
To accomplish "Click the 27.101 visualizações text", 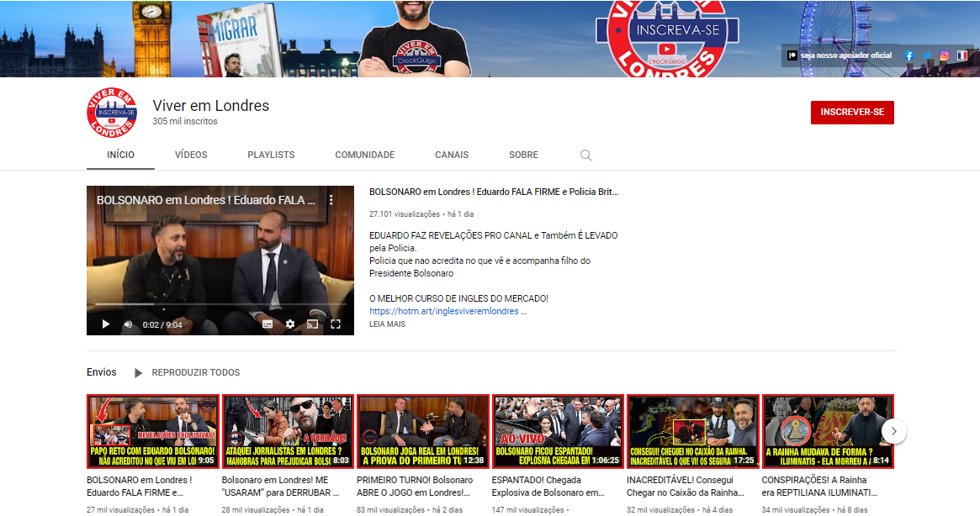I will tap(405, 214).
